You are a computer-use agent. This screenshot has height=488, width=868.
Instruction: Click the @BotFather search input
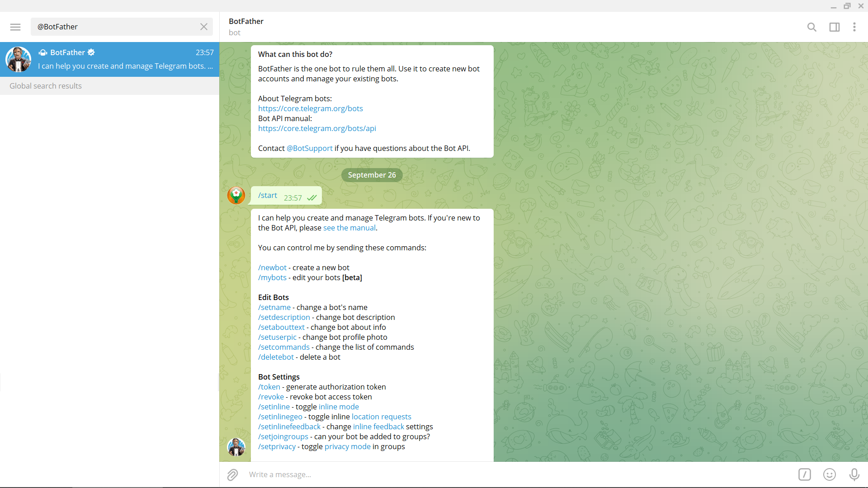point(115,27)
